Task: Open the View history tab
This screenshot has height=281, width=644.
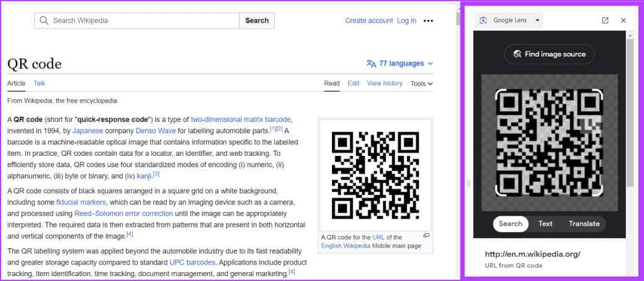Action: click(x=384, y=84)
